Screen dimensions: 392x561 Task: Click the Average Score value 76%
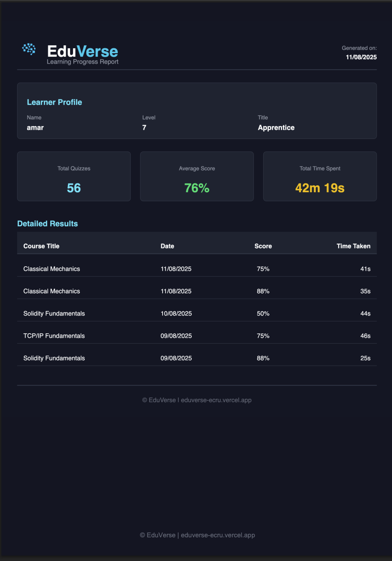click(197, 188)
